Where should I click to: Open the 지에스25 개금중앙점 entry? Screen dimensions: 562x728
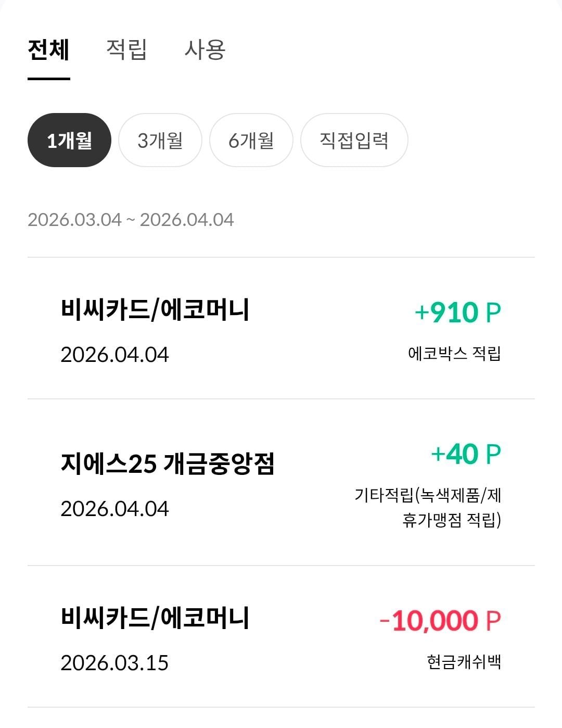168,463
